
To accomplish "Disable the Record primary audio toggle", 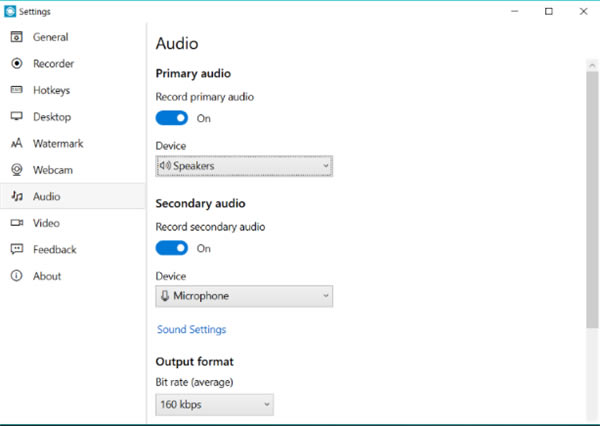I will click(x=172, y=118).
